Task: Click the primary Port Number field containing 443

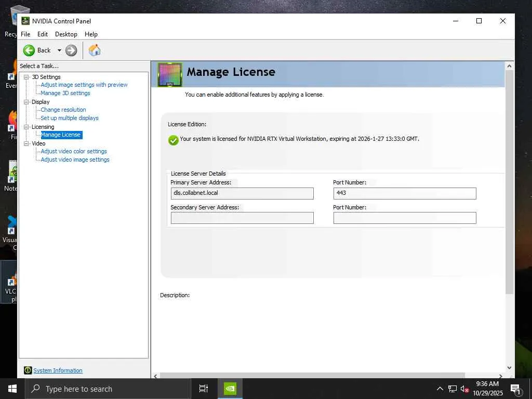Action: click(405, 193)
